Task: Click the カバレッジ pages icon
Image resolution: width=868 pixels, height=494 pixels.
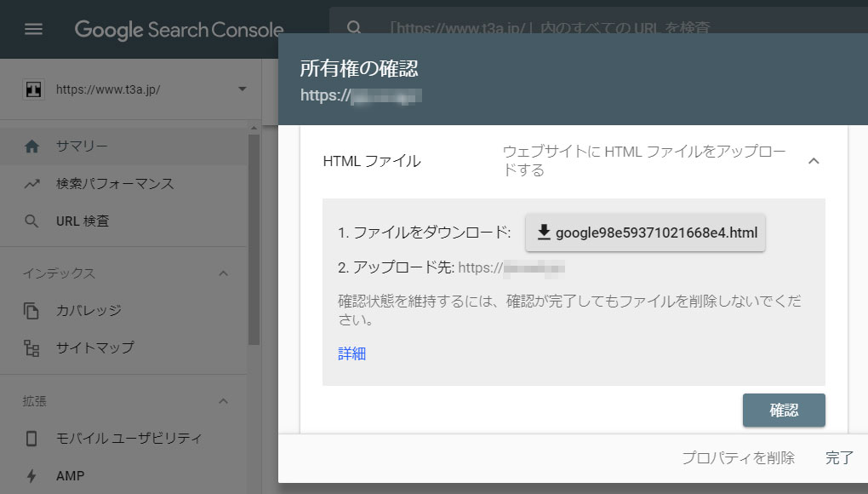Action: click(31, 311)
